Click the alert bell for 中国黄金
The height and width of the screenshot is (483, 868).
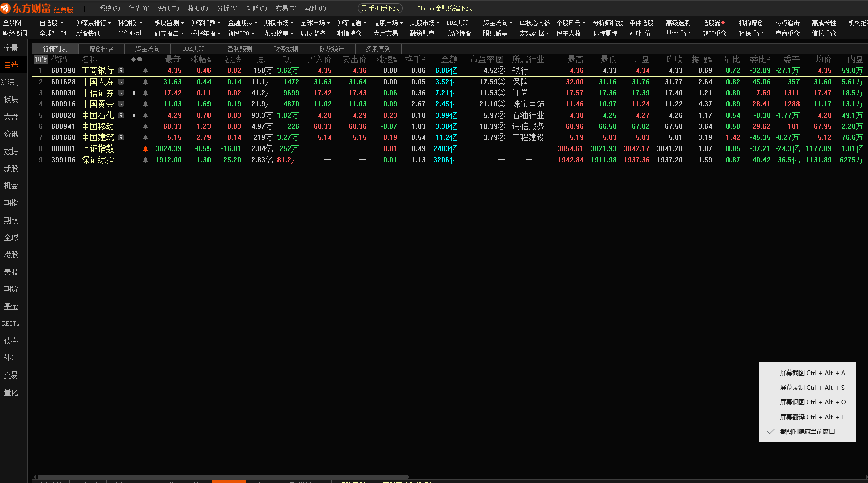145,104
